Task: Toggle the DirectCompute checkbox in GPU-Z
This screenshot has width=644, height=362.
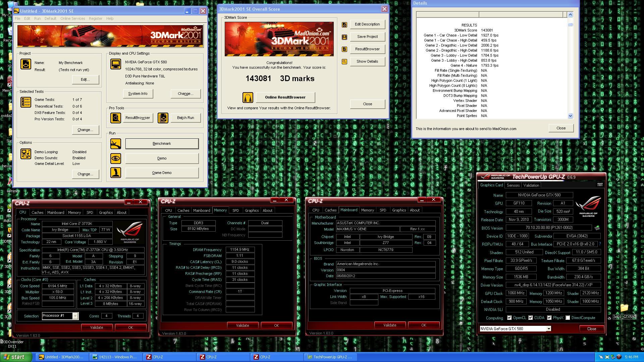Action: point(568,318)
